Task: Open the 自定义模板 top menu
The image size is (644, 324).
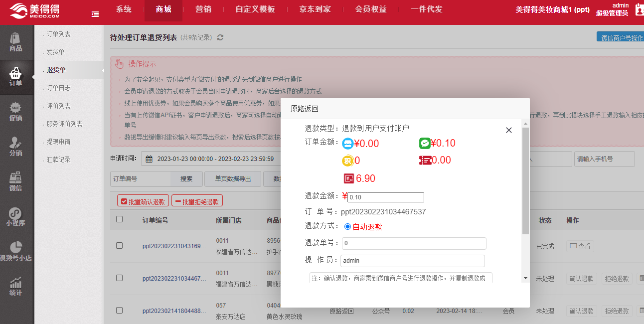Action: (x=255, y=9)
